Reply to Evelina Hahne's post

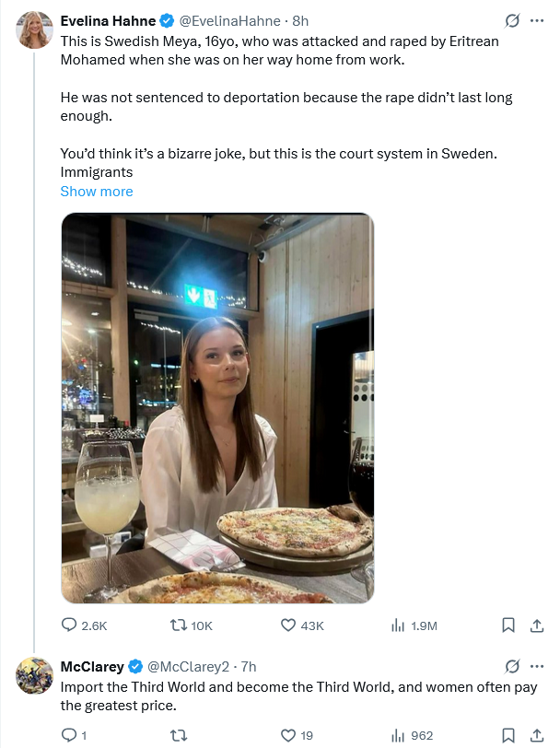coord(69,625)
